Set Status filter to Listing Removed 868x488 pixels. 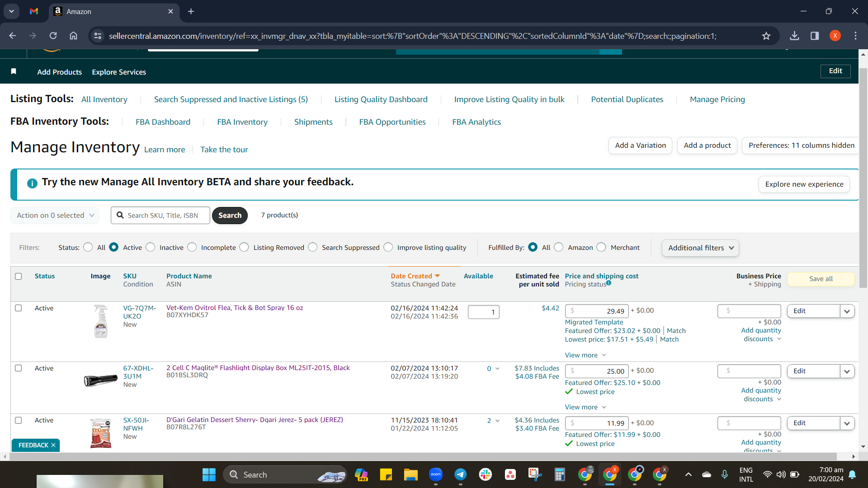pyautogui.click(x=244, y=247)
